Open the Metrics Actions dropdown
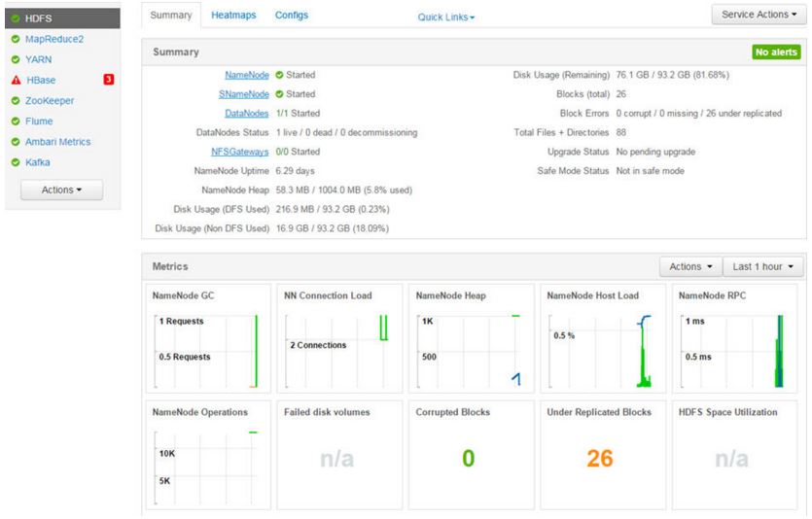The height and width of the screenshot is (519, 812). coord(691,266)
